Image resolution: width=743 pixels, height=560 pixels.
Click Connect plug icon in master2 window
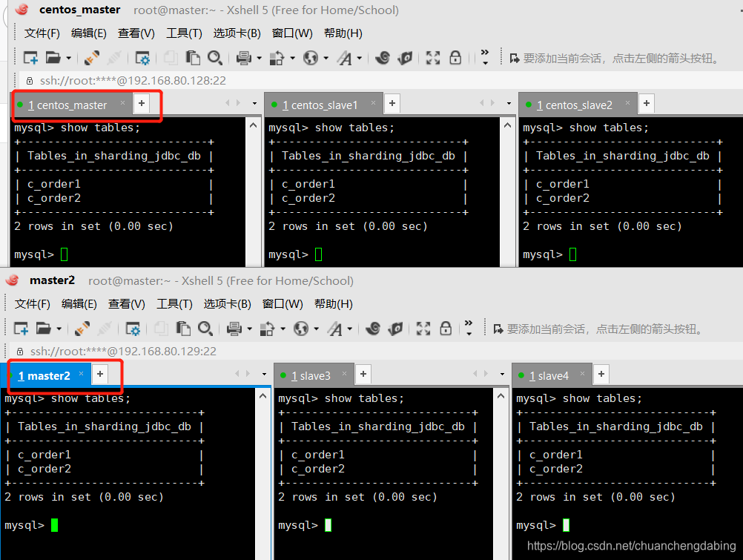[x=82, y=329]
